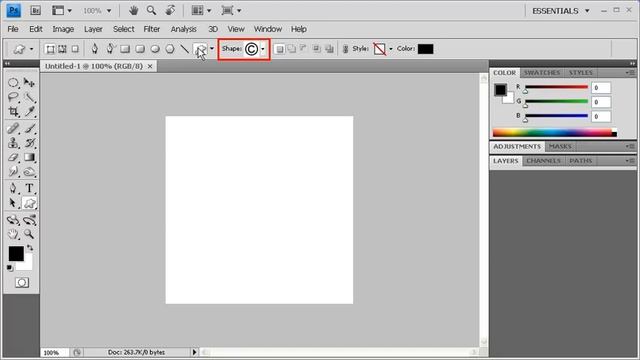Select the Eraser tool
The image size is (640, 360).
(13, 157)
